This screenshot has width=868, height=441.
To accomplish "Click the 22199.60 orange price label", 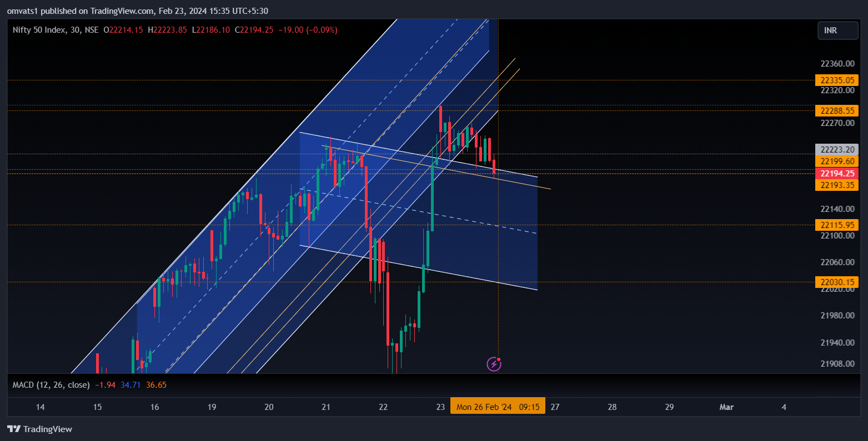I will point(837,161).
